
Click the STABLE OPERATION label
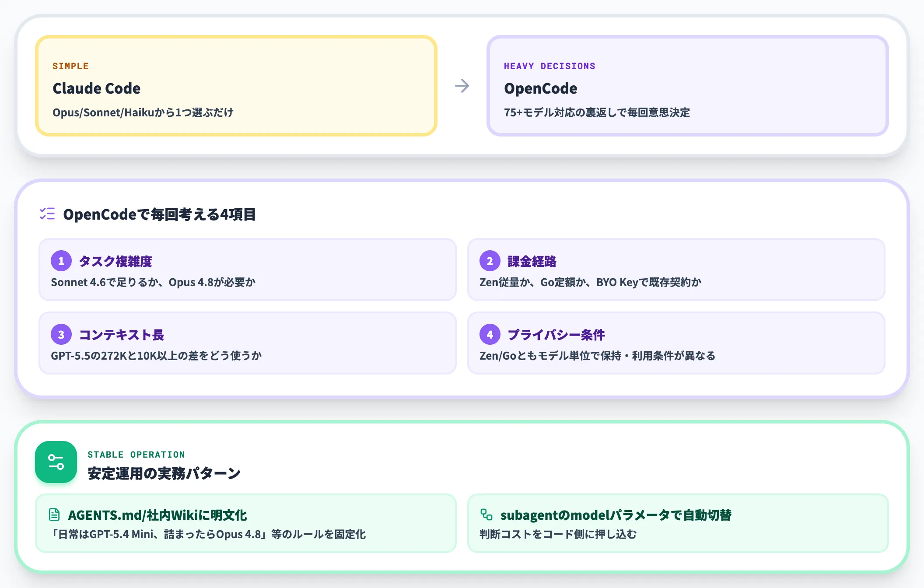[x=136, y=455]
